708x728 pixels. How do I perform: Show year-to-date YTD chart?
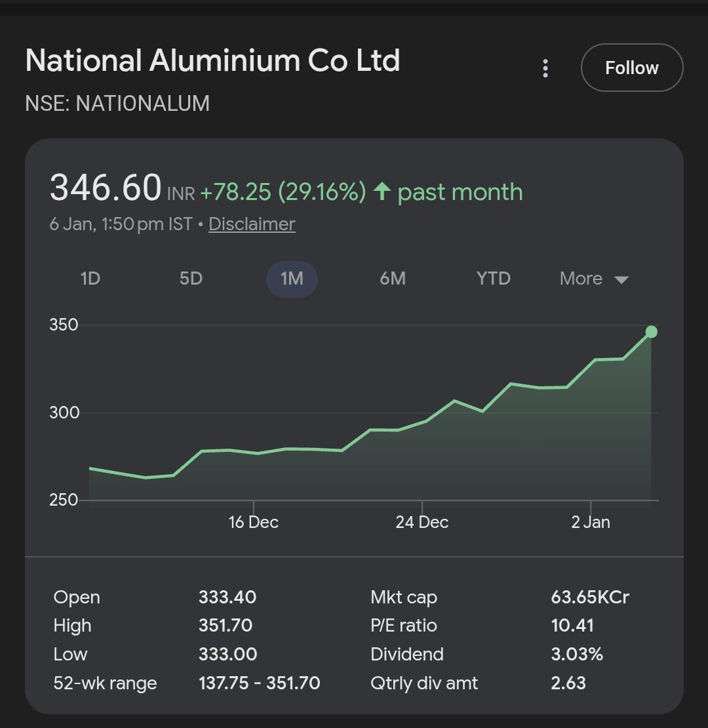click(x=493, y=279)
